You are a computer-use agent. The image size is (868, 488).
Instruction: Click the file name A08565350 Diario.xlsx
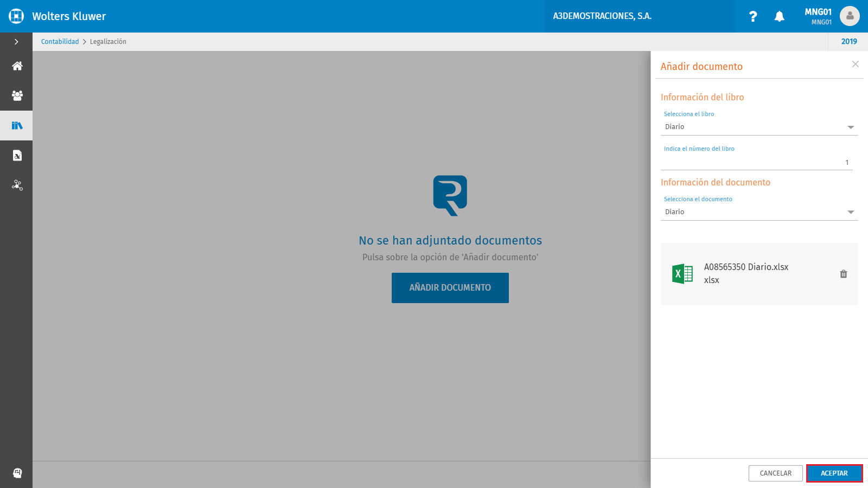(746, 267)
